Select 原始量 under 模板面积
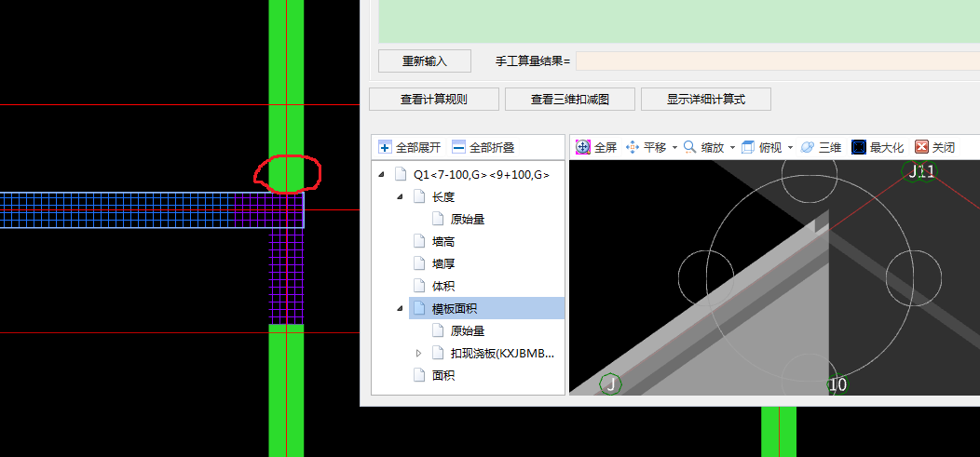This screenshot has height=457, width=980. (468, 331)
